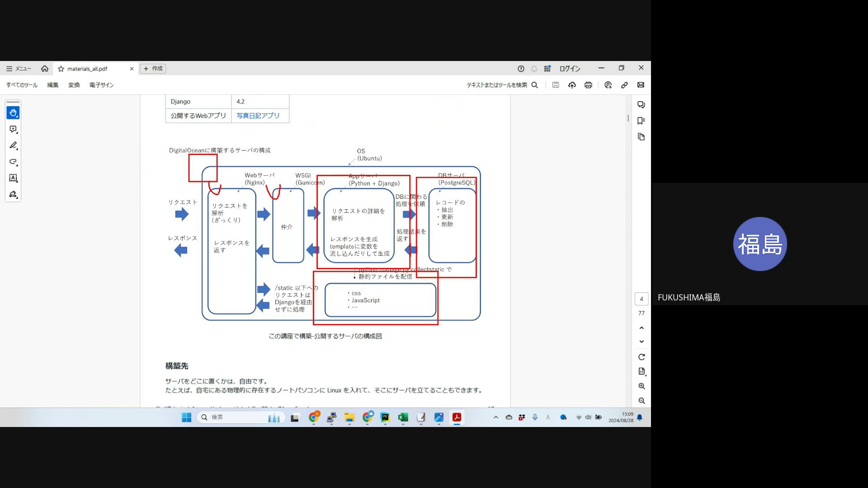Follow the 写真日記アプリ link
Viewport: 868px width, 488px height.
(258, 116)
